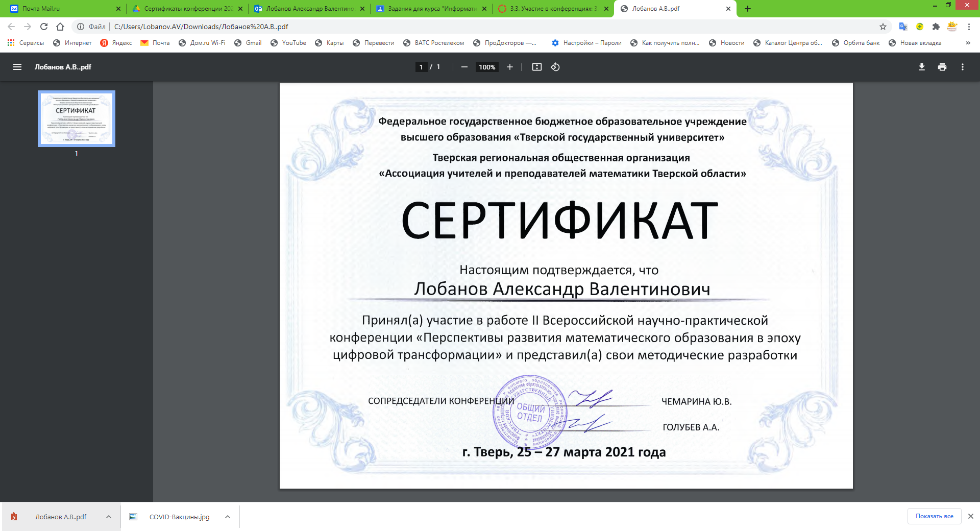
Task: Expand options for Лобанов А.В..pdf download
Action: (109, 517)
